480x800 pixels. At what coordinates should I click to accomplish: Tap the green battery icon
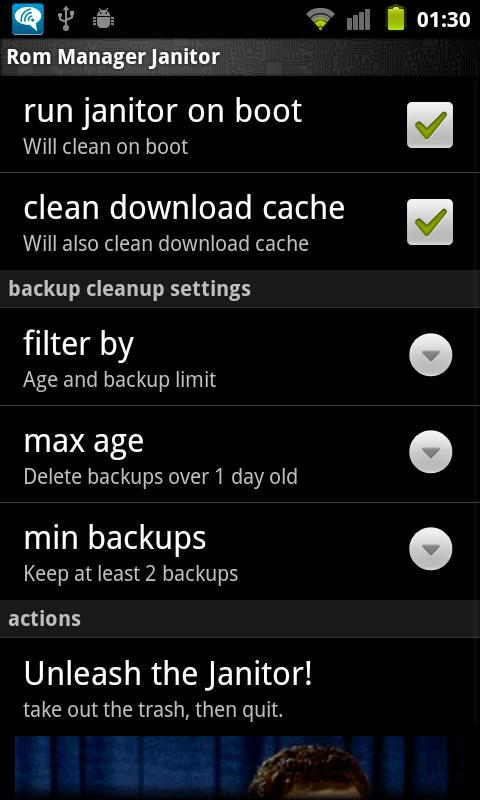click(x=395, y=19)
